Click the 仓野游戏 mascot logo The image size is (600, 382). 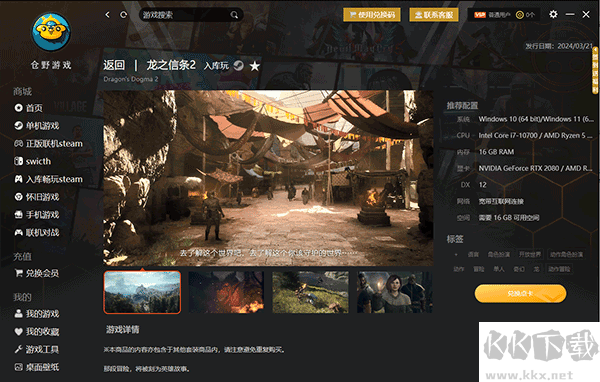click(x=51, y=32)
